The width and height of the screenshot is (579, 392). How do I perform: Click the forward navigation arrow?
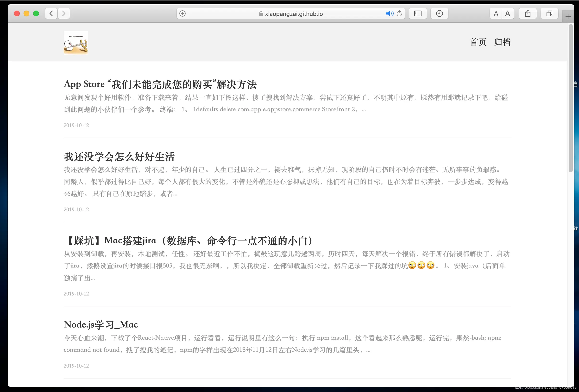(63, 13)
